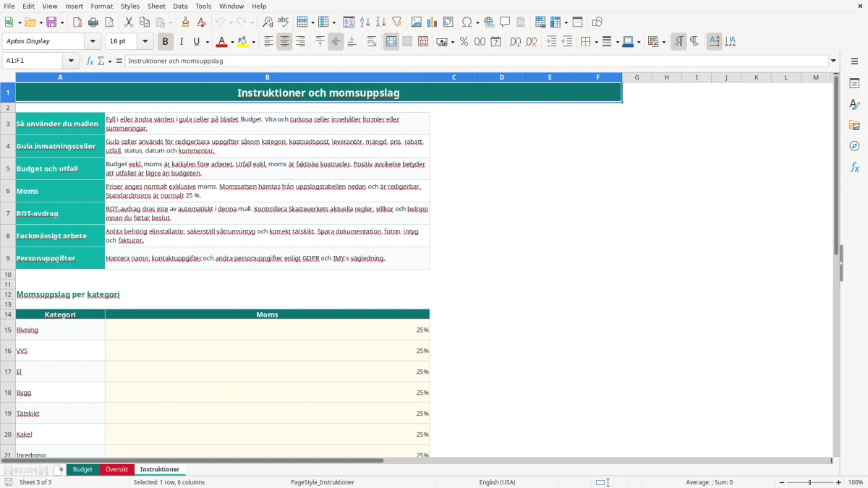Open the Format menu
This screenshot has height=488, width=868.
tap(101, 6)
